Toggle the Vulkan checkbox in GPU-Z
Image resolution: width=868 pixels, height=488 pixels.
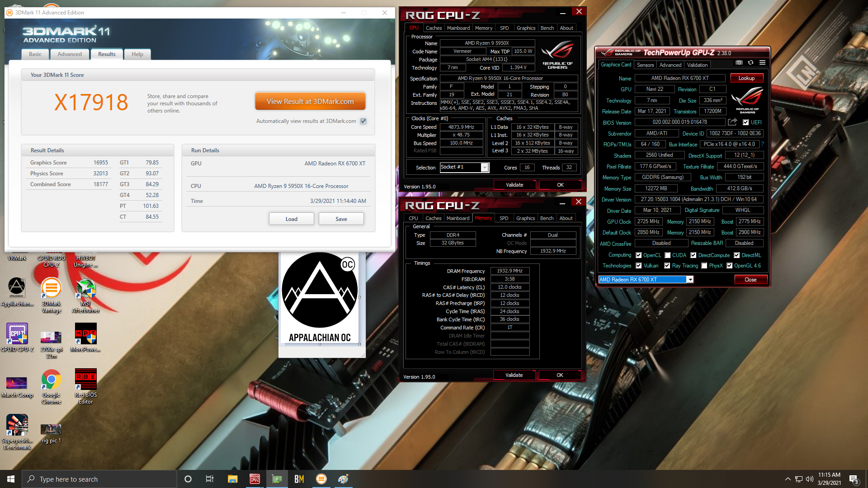(638, 266)
